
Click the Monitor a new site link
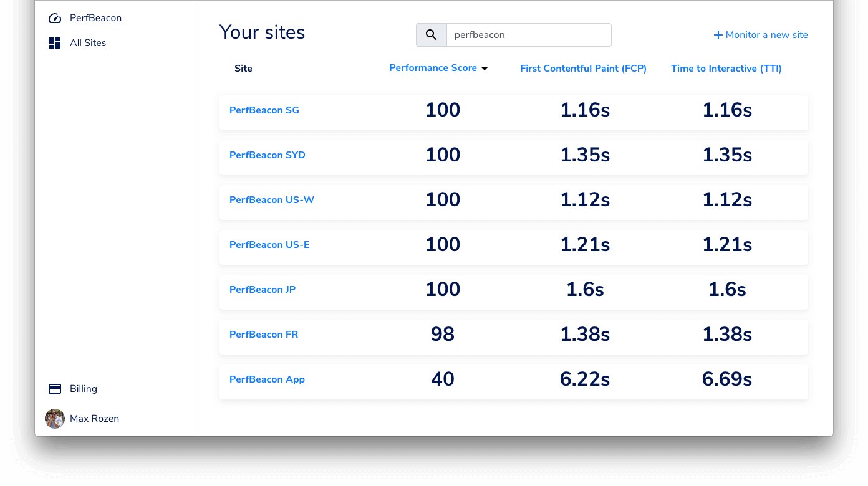click(761, 35)
